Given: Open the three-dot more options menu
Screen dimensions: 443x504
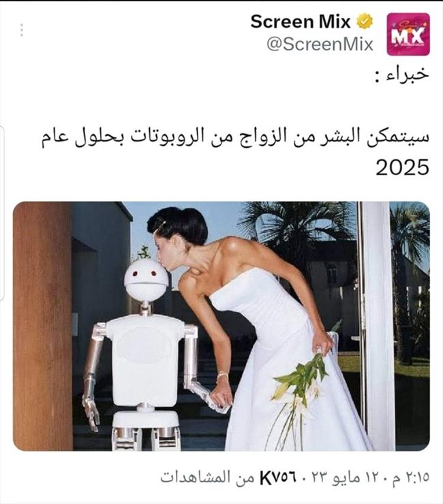Looking at the screenshot, I should [22, 30].
